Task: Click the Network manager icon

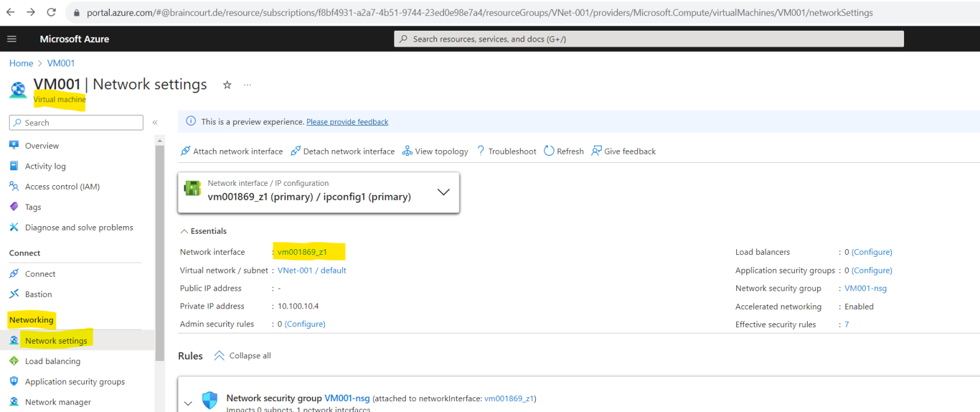Action: pos(14,402)
